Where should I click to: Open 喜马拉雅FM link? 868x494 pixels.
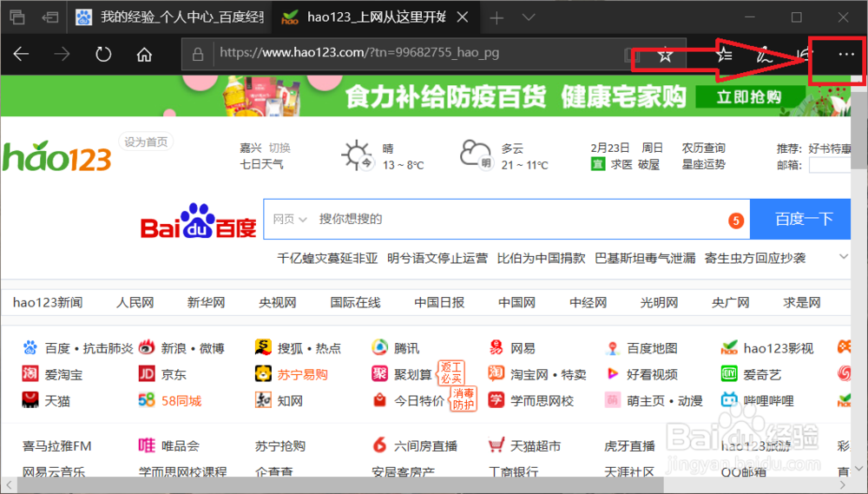56,446
